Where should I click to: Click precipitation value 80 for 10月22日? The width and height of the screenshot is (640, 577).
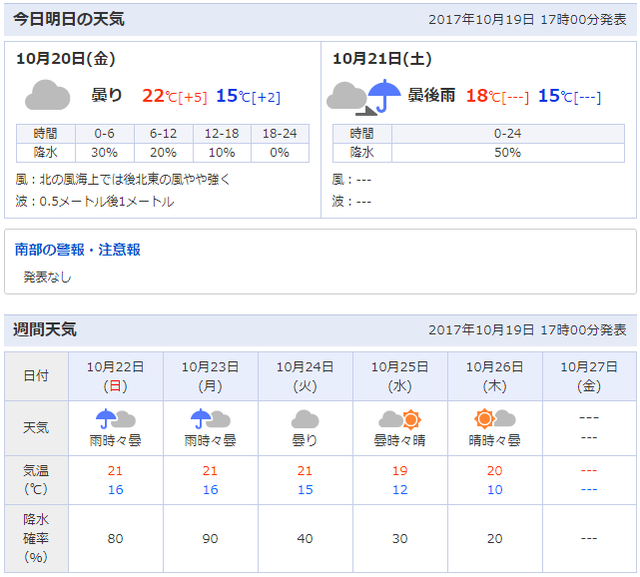click(116, 538)
